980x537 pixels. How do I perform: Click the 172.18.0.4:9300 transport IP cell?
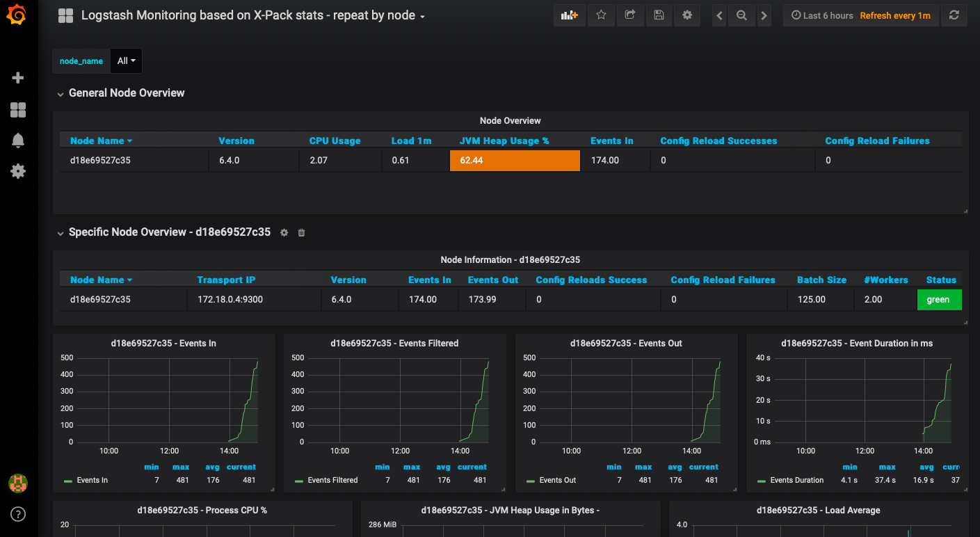254,300
